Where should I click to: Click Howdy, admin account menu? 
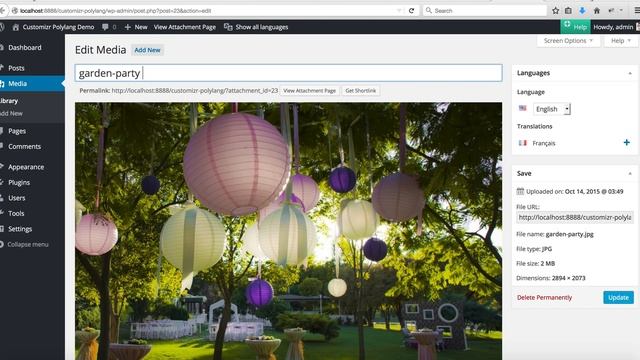pyautogui.click(x=613, y=27)
